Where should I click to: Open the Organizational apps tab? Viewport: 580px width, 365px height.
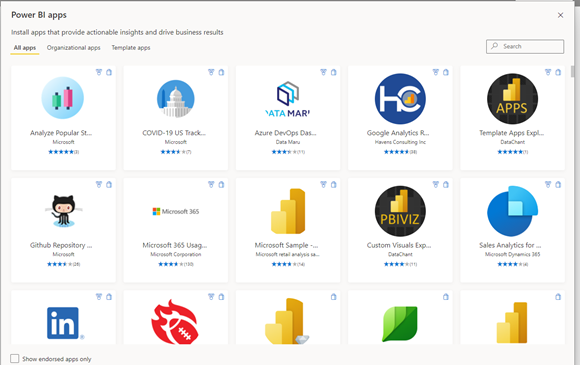[74, 48]
